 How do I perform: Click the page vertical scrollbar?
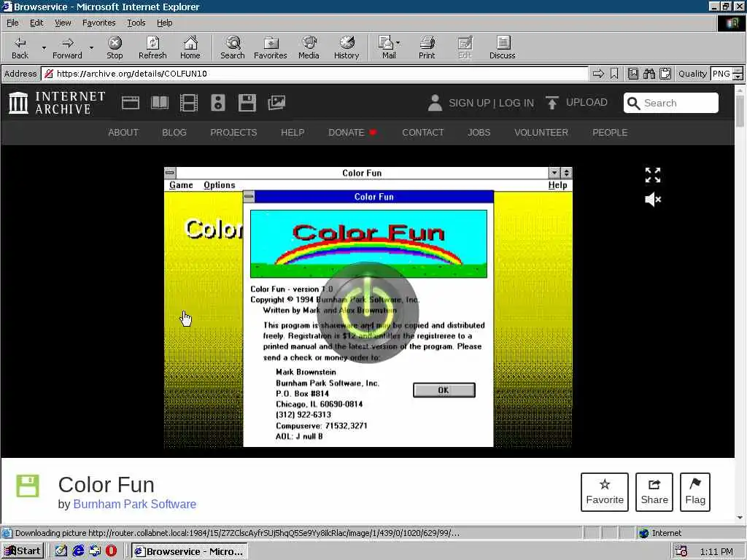coord(740,304)
